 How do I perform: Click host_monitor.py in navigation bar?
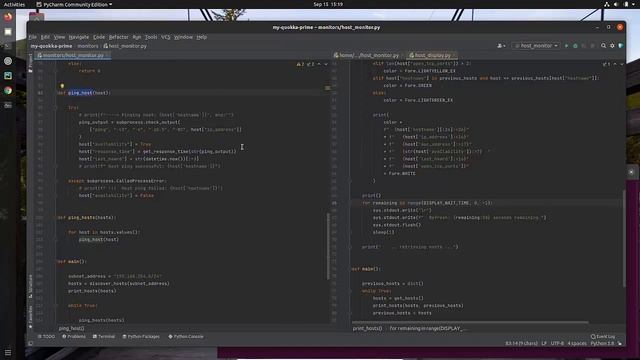click(x=125, y=46)
